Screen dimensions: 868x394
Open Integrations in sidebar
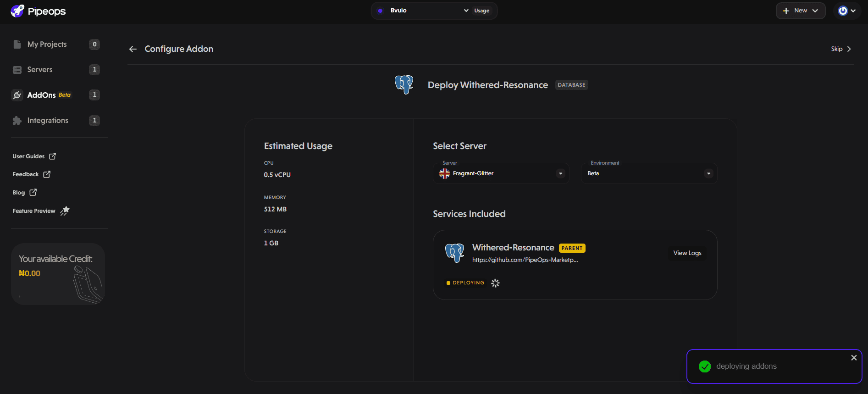point(48,120)
